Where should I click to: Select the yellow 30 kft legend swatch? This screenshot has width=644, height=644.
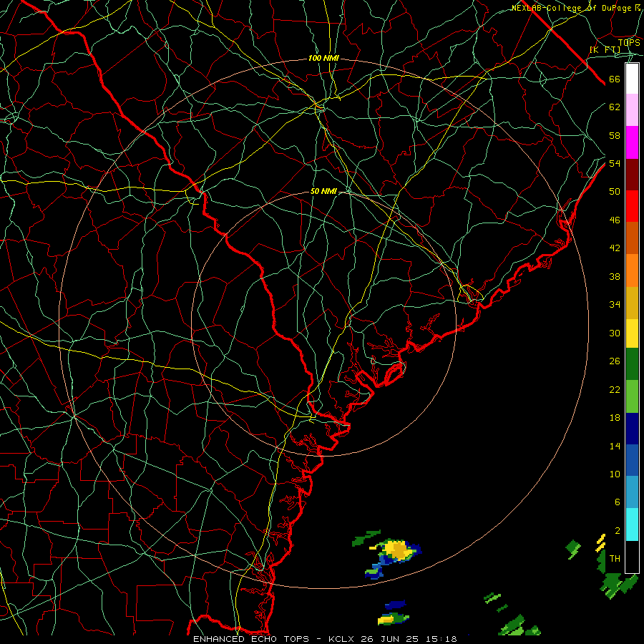click(632, 333)
